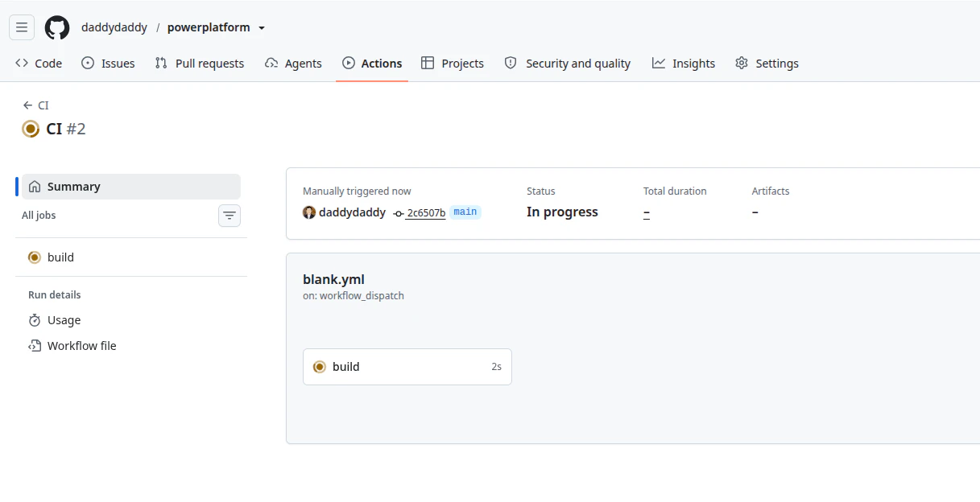Open commit 2c6507b
980x502 pixels.
425,213
